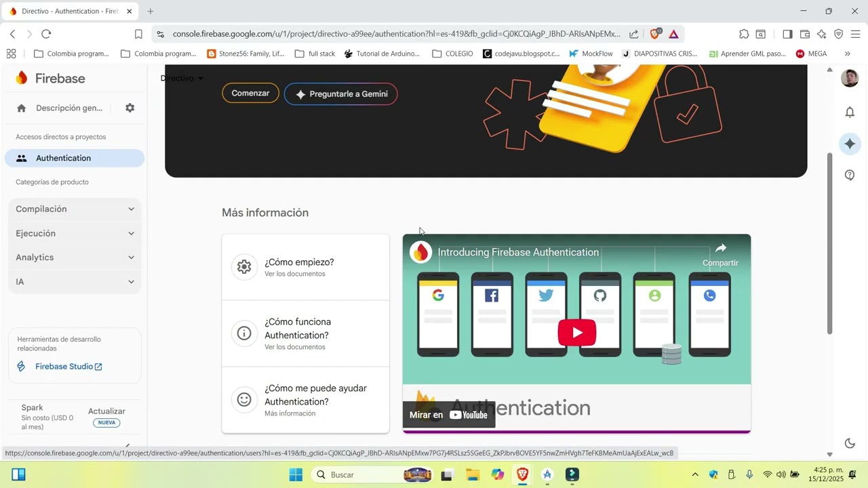Open Brave Shields icon in address bar
This screenshot has width=868, height=488.
pos(656,34)
